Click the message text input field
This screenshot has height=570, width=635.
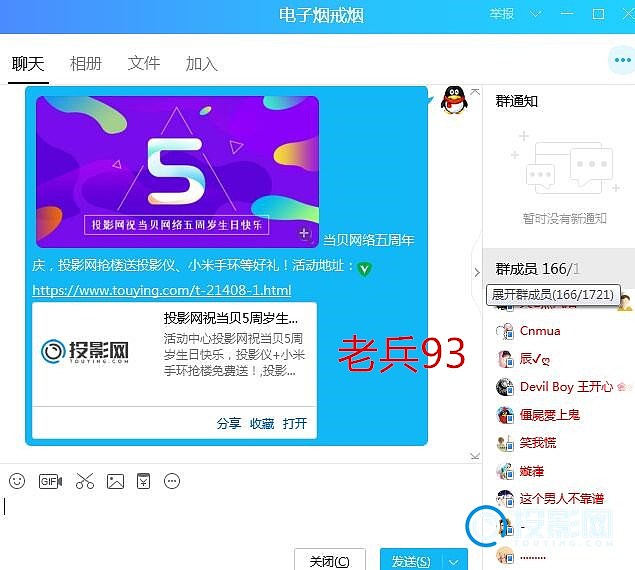click(x=239, y=519)
